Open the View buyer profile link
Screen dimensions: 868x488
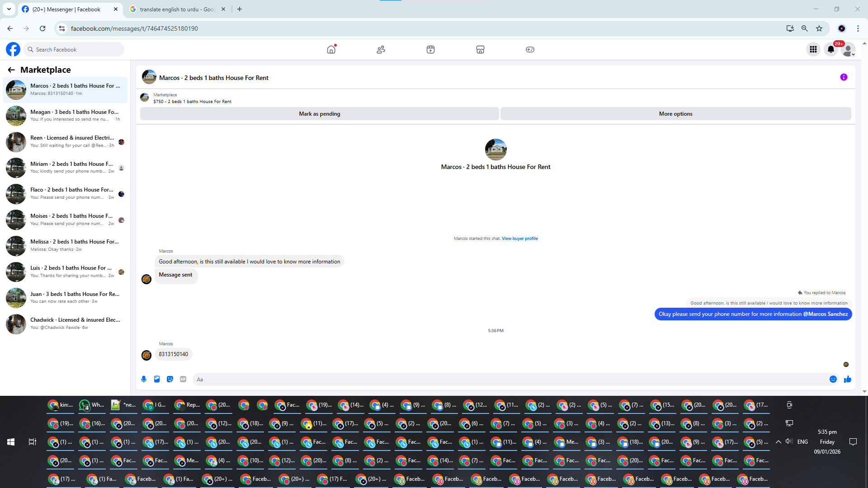(519, 239)
